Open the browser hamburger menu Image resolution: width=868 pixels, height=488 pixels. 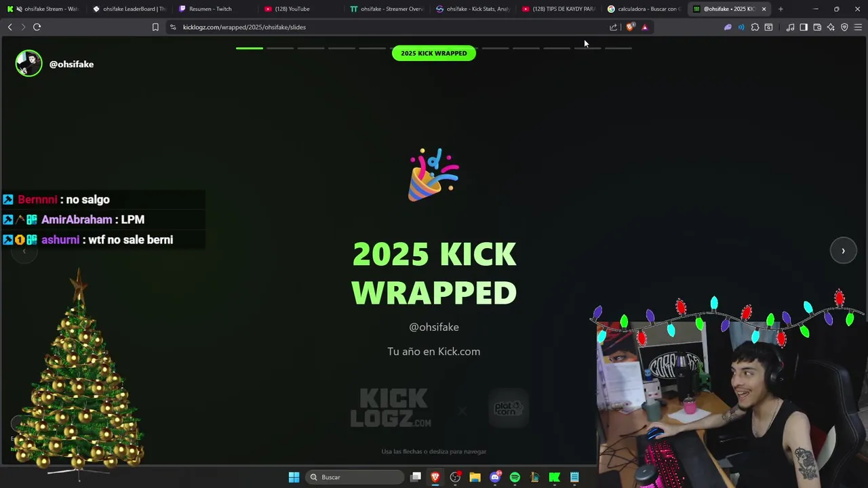[x=858, y=27]
